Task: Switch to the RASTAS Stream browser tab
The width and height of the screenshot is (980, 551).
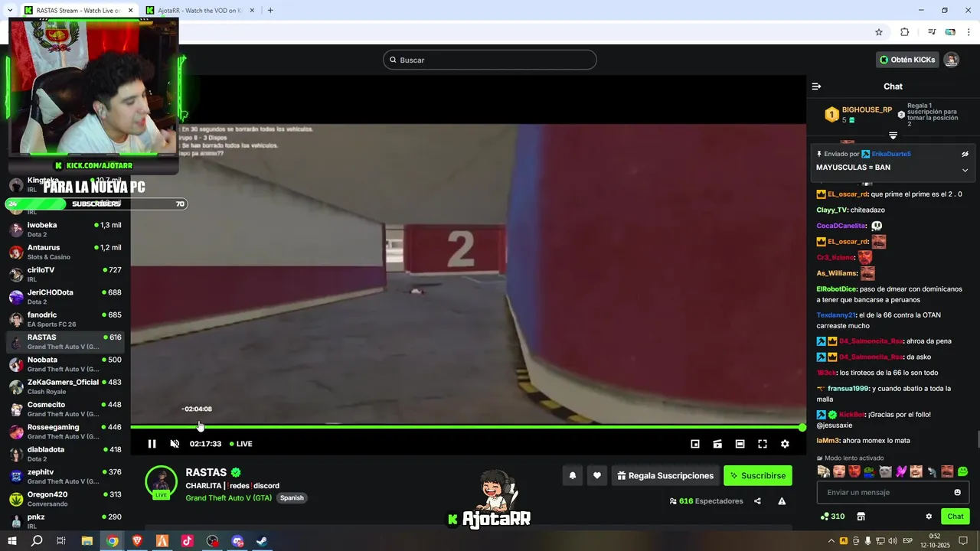Action: (77, 11)
